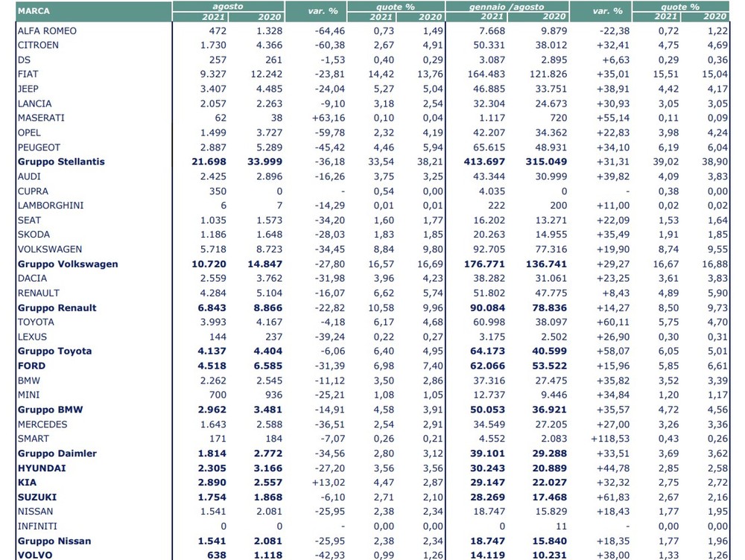Select Suzuki year-to-date variation +61,83

613,497
